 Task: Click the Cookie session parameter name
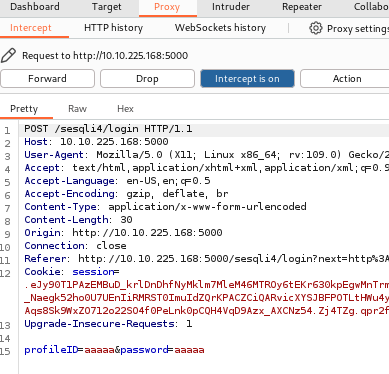coord(93,272)
